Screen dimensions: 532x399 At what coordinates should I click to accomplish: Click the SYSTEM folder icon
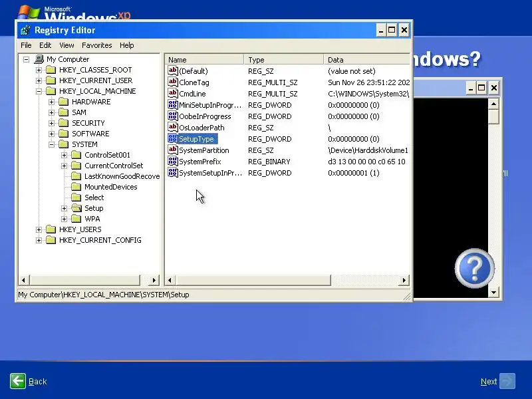[x=63, y=144]
